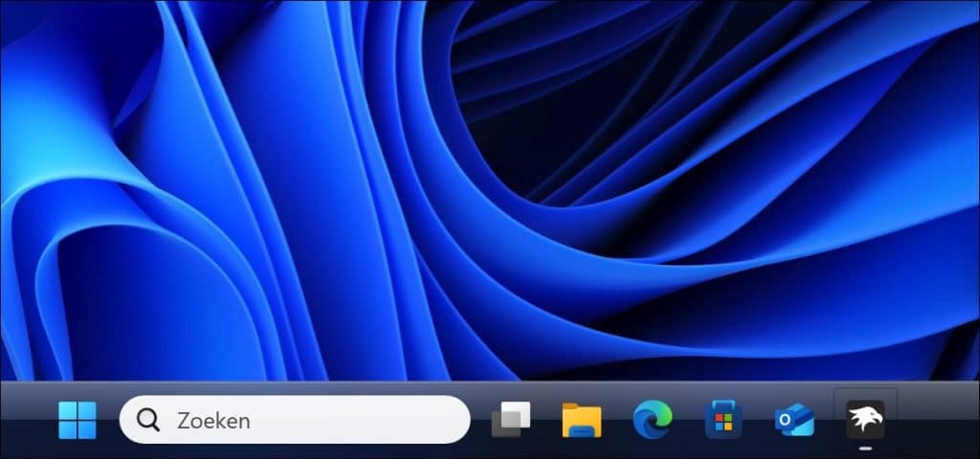The image size is (980, 459).
Task: Launch the Microsoft Store app
Action: pos(724,420)
